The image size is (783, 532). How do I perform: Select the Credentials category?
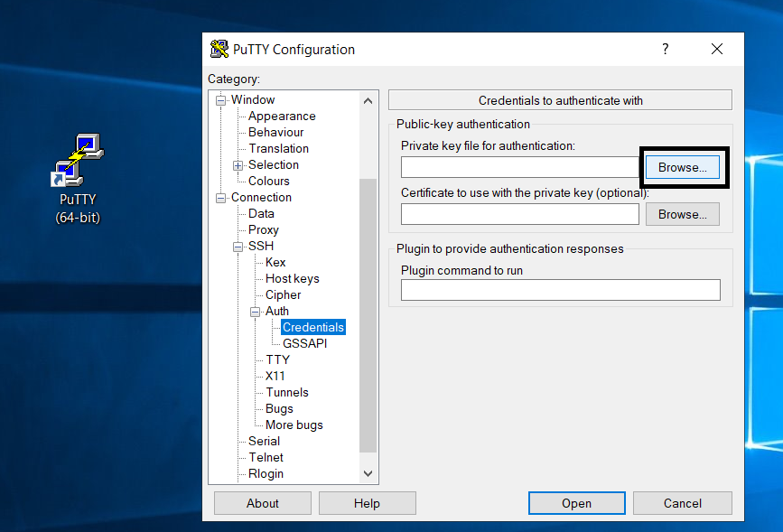coord(313,328)
